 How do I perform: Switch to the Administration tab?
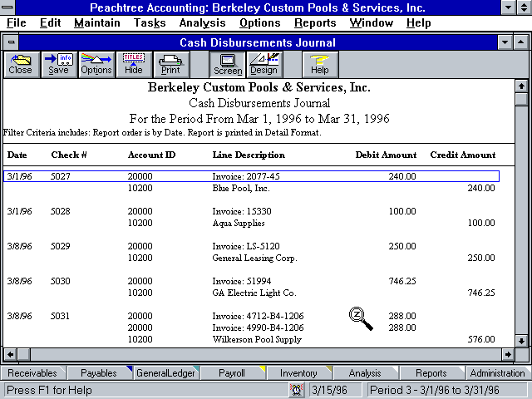497,373
